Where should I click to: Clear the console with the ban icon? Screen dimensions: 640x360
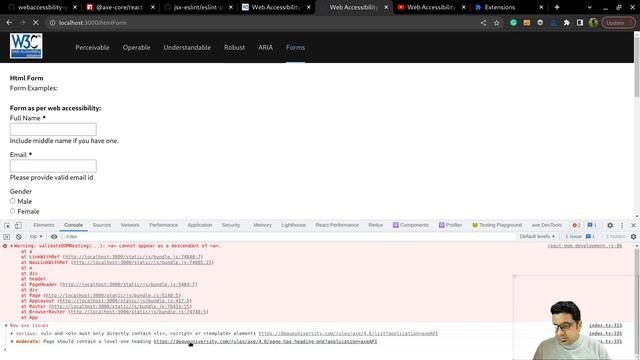click(x=19, y=237)
